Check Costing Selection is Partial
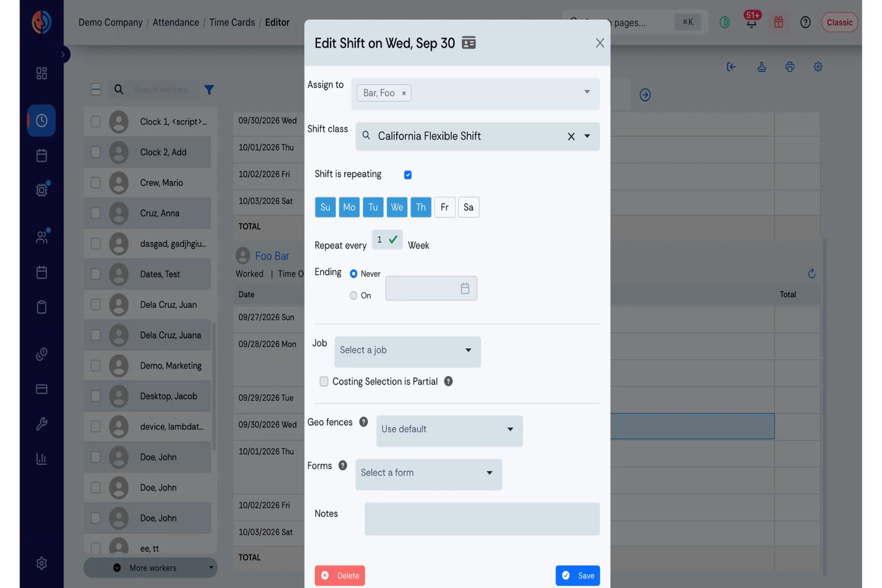Image resolution: width=882 pixels, height=588 pixels. pos(324,382)
